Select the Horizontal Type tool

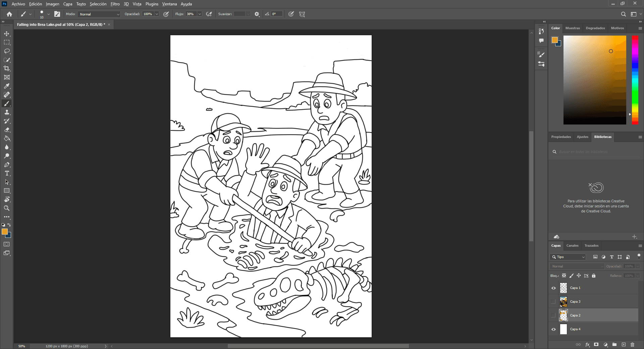[x=7, y=173]
